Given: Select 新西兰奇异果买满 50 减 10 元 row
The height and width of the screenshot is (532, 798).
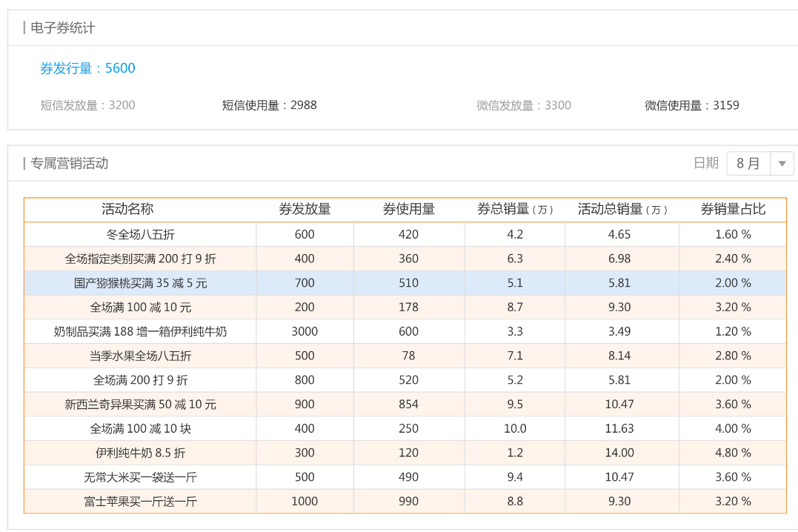Looking at the screenshot, I should pyautogui.click(x=405, y=405).
